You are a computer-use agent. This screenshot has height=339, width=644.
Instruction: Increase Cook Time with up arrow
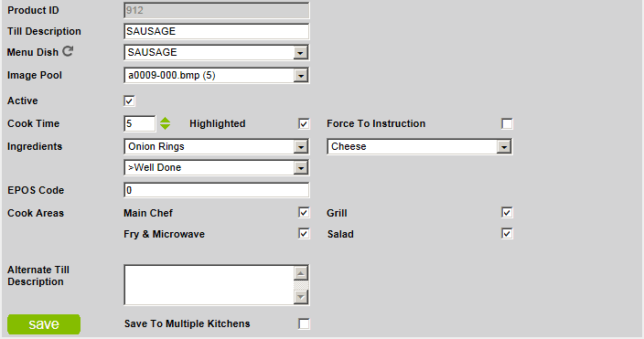165,120
